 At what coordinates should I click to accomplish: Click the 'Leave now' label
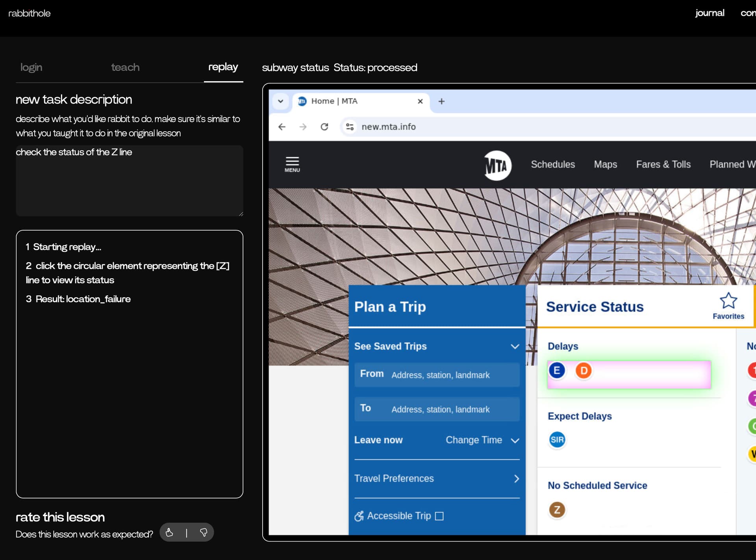[x=378, y=440]
